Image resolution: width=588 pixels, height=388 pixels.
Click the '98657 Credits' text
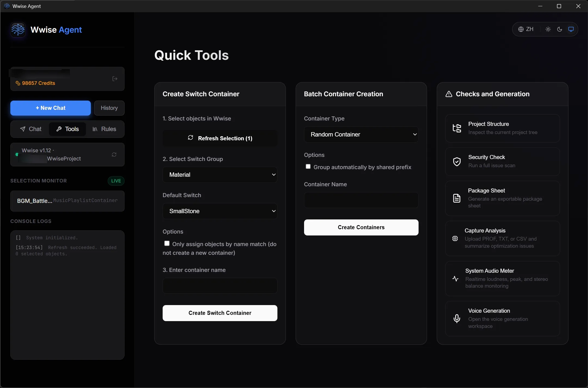39,83
